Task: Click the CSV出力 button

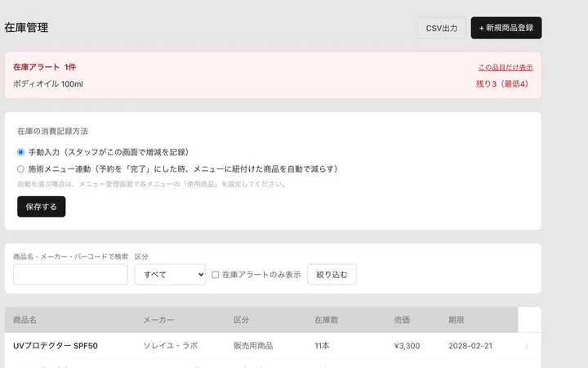Action: point(442,28)
